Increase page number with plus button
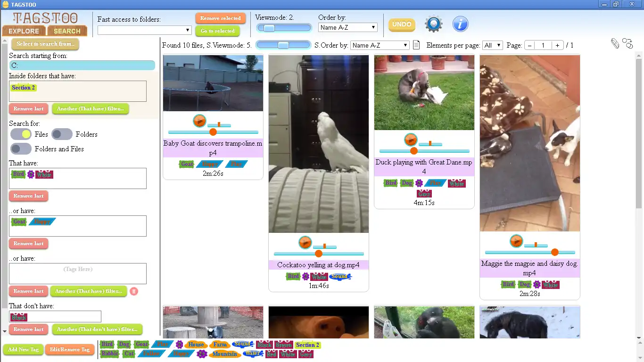 [x=558, y=45]
